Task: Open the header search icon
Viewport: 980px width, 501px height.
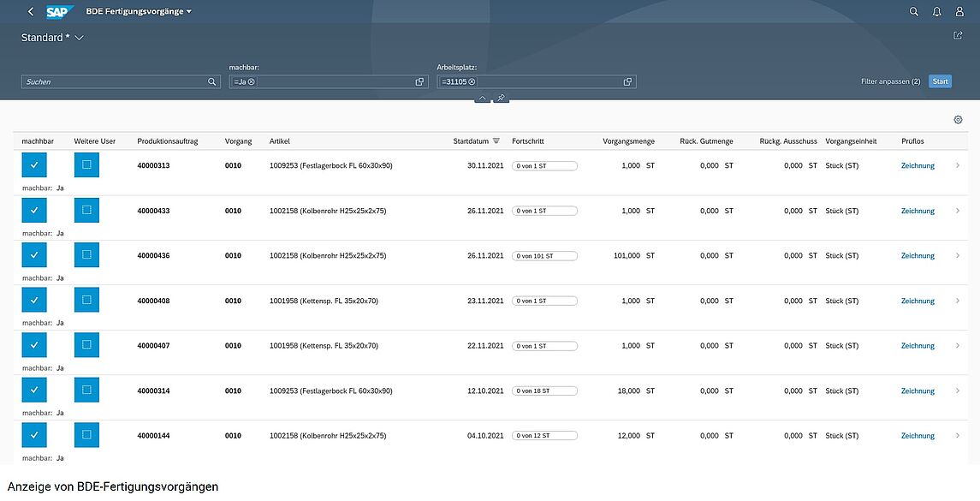Action: [914, 11]
